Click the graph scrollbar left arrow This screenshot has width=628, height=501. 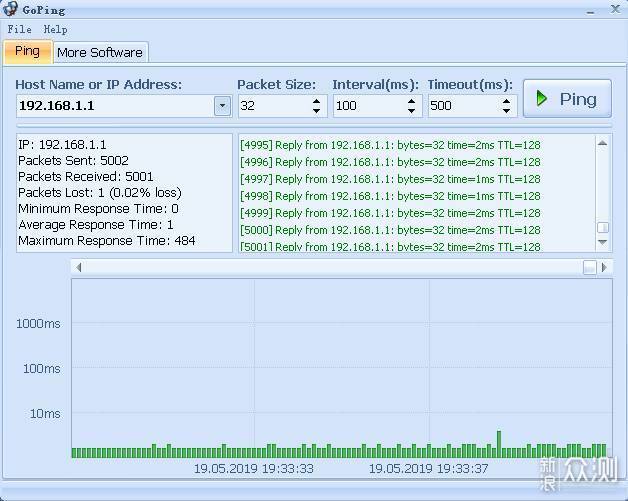point(78,267)
